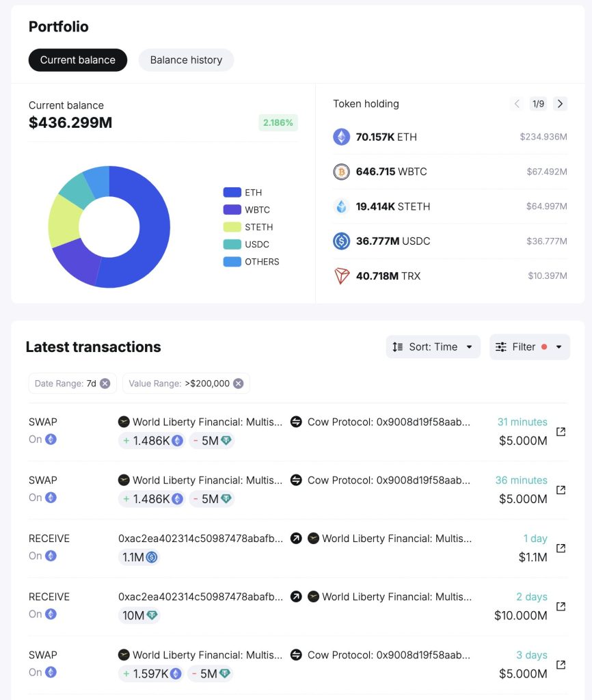Remove the Date Range 7d filter chip
This screenshot has height=700, width=592.
pos(105,383)
